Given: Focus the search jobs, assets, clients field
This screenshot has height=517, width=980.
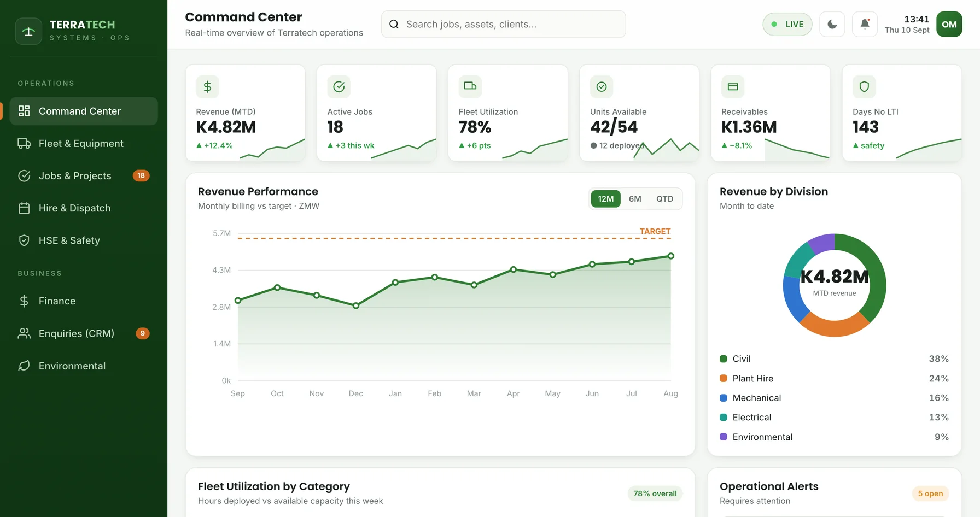Looking at the screenshot, I should 503,24.
